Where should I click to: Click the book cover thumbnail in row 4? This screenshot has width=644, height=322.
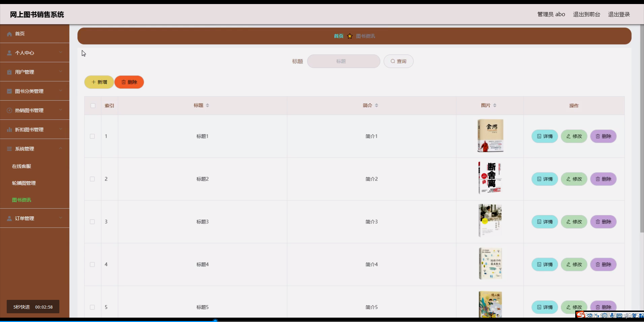pyautogui.click(x=490, y=264)
